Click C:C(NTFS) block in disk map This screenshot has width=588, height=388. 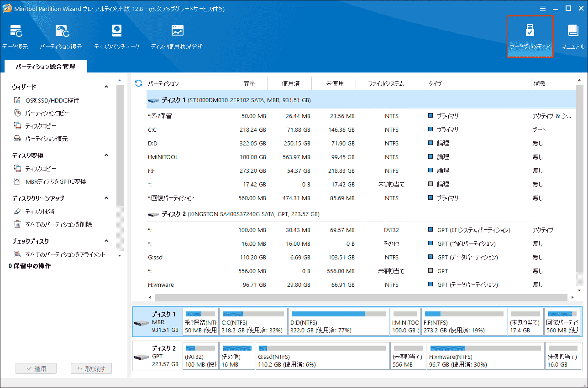[253, 322]
